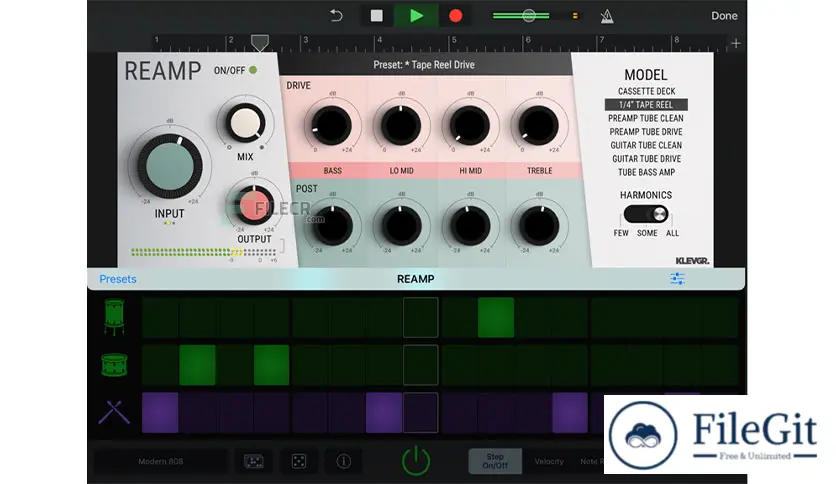Start recording with the red record button
836x484 pixels.
pyautogui.click(x=455, y=15)
